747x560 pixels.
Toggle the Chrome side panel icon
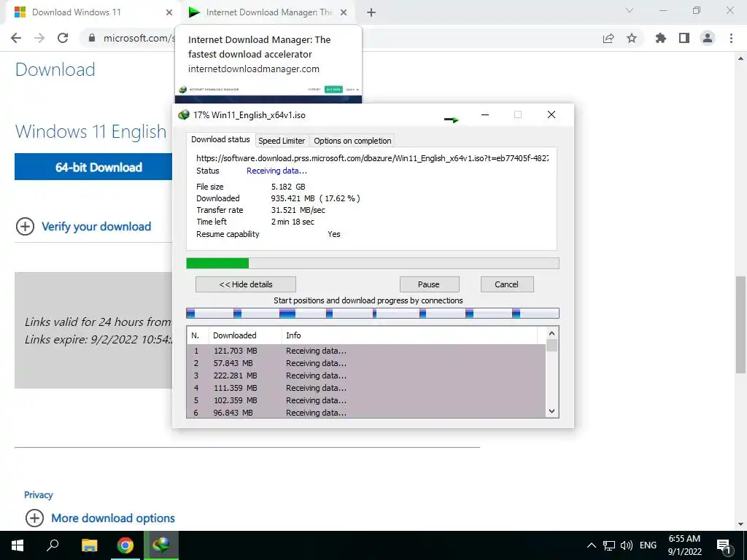click(684, 38)
